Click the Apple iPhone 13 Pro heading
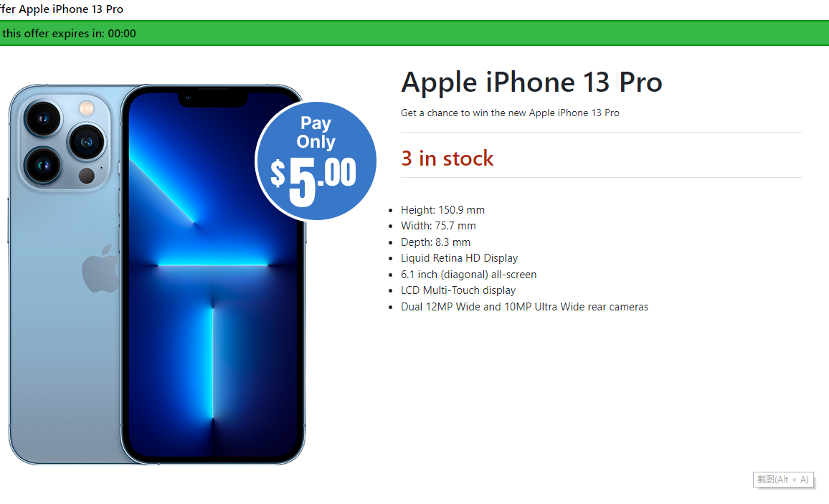The image size is (829, 504). click(531, 82)
